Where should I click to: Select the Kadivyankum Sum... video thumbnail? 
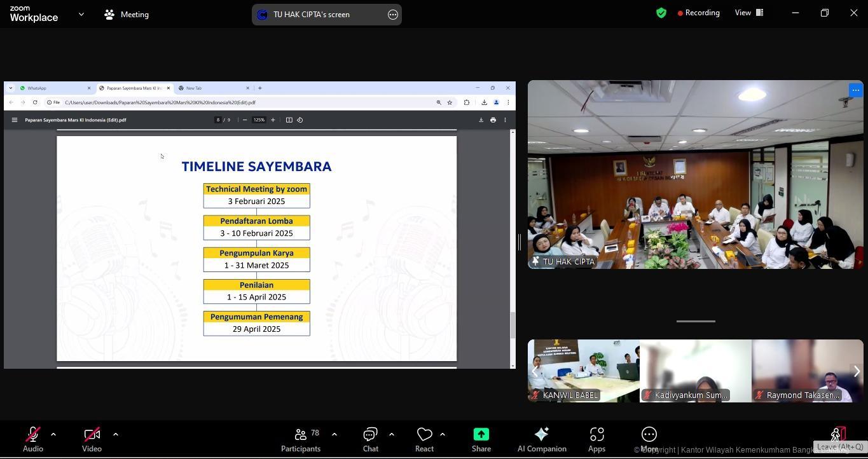coord(696,371)
